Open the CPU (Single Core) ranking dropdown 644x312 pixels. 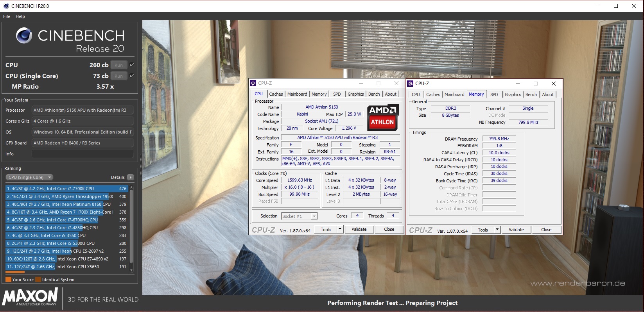coord(29,177)
